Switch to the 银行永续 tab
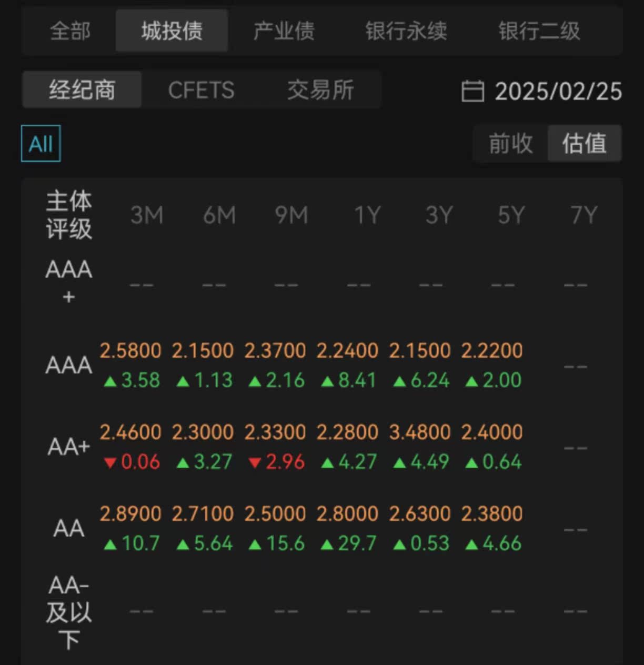Screen dimensions: 644x665 click(x=406, y=31)
